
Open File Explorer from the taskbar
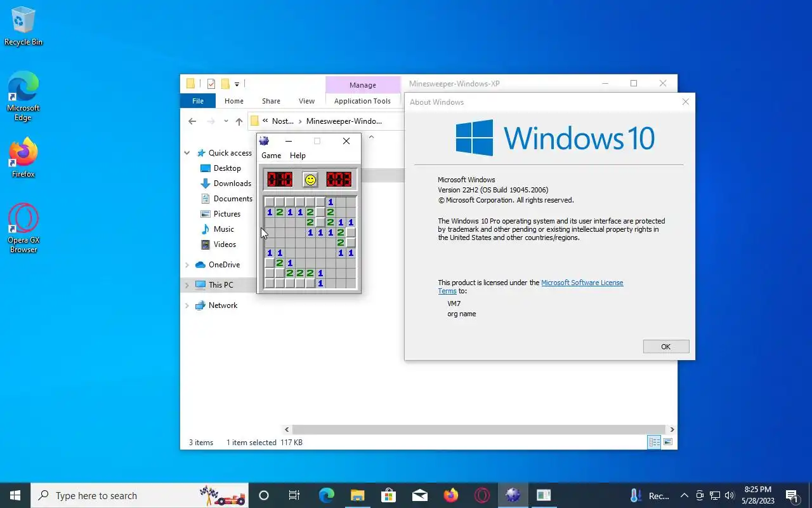(357, 495)
